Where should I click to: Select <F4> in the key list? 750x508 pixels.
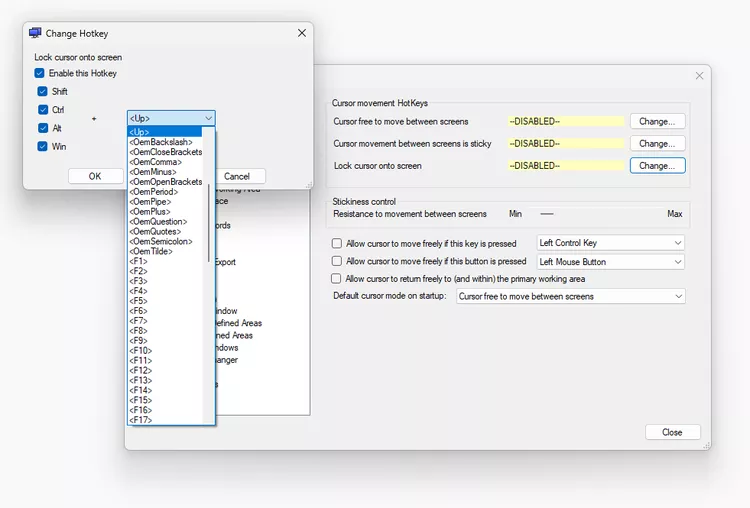point(165,291)
